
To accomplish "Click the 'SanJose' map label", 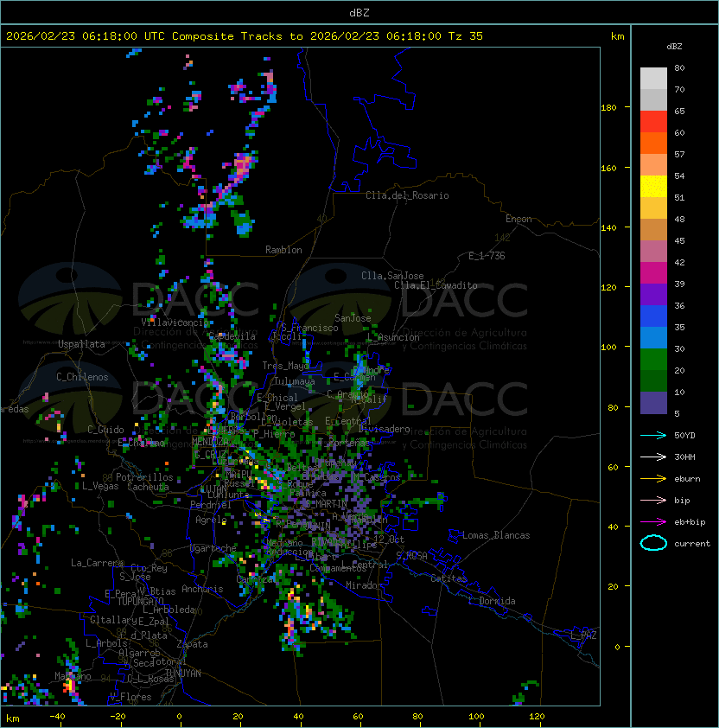I will click(353, 318).
